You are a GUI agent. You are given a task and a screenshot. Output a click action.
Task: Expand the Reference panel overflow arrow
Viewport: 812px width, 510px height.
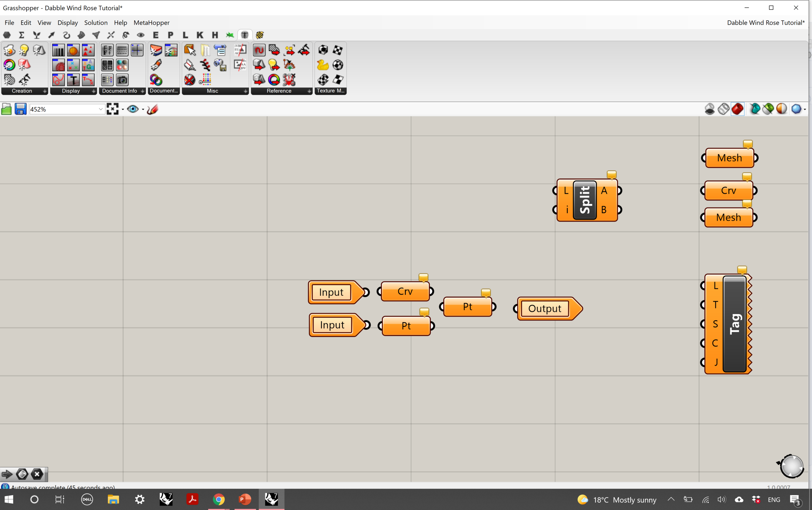(309, 91)
